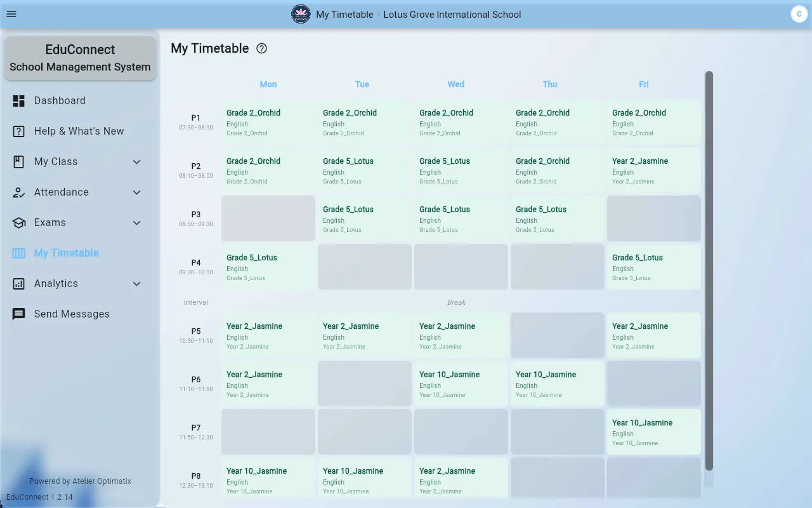812x508 pixels.
Task: Open the user account avatar
Action: point(799,14)
